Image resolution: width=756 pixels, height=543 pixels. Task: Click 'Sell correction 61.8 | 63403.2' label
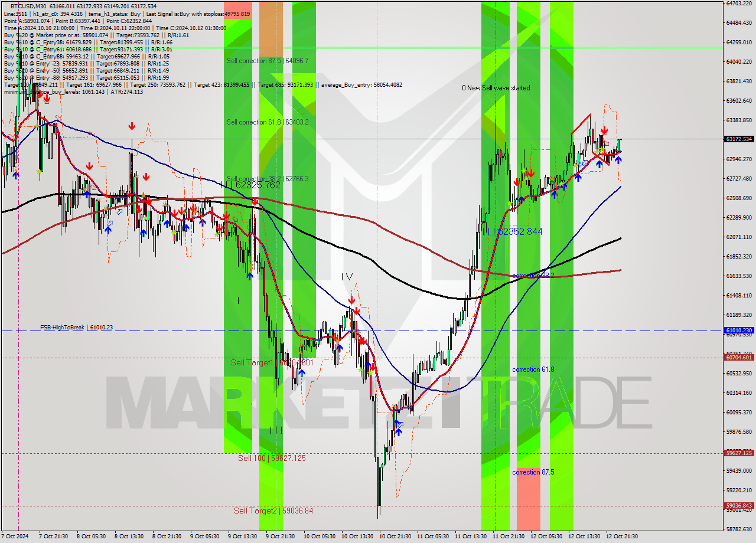point(268,122)
